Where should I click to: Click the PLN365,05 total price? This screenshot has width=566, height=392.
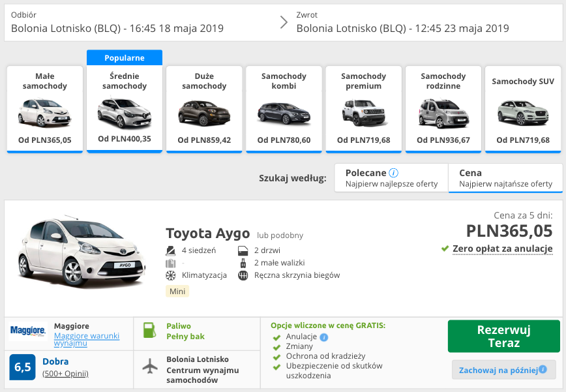click(509, 231)
